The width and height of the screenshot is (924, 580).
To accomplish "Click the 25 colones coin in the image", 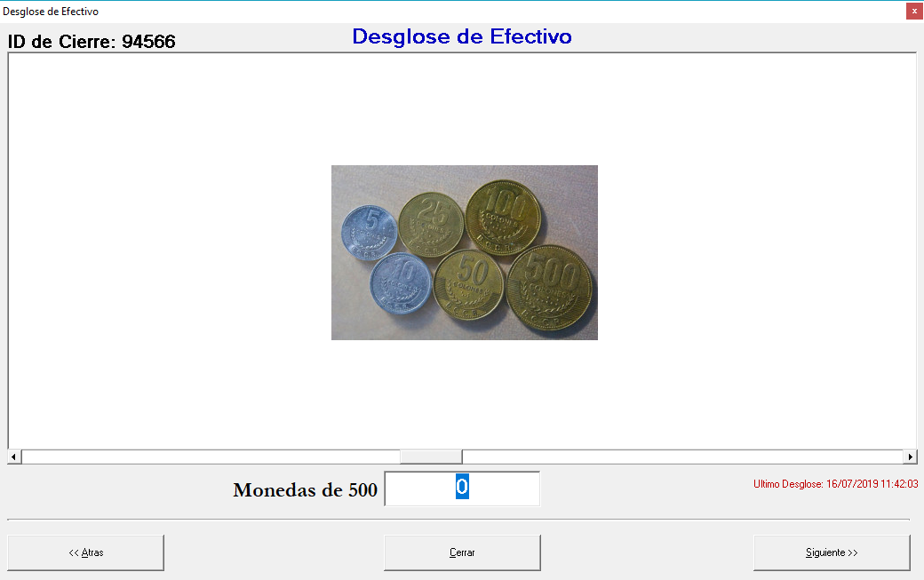I will tap(431, 222).
